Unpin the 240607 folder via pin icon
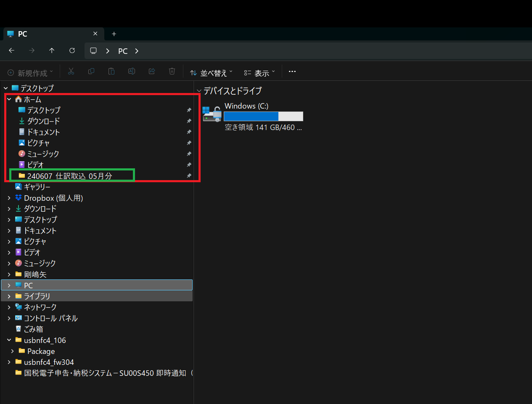Screen dimensions: 532x404 pos(189,176)
